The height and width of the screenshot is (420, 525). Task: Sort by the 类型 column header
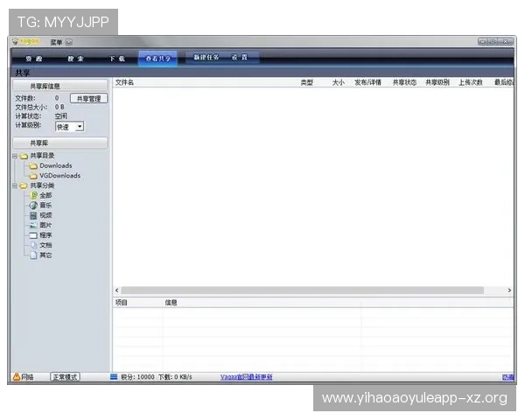307,82
